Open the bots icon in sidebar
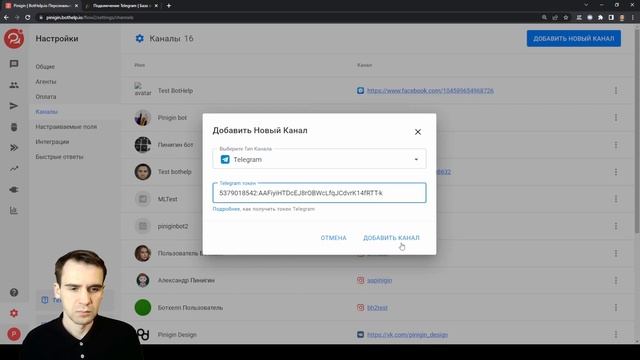Screen dimensions: 640x360 (x=14, y=127)
